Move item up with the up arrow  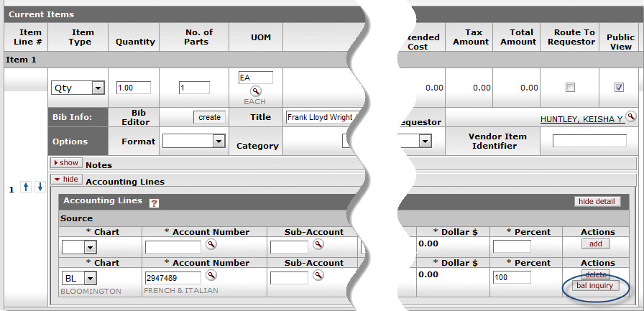(27, 187)
